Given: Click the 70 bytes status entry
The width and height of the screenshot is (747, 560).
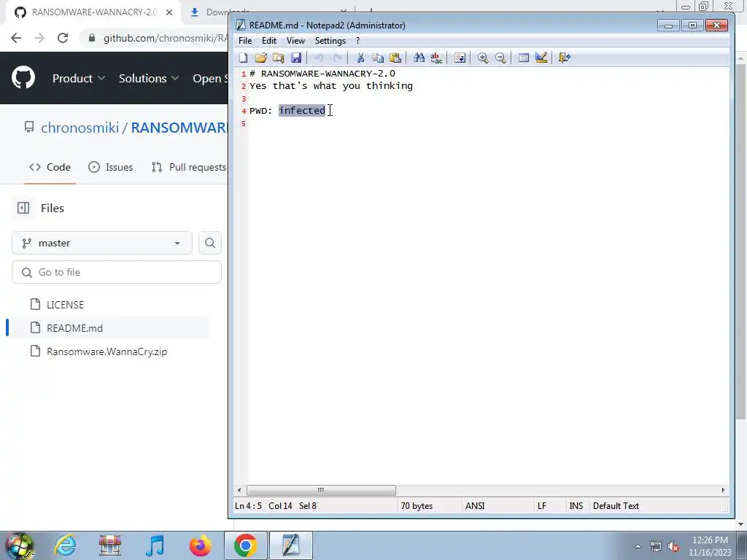Looking at the screenshot, I should (x=417, y=506).
